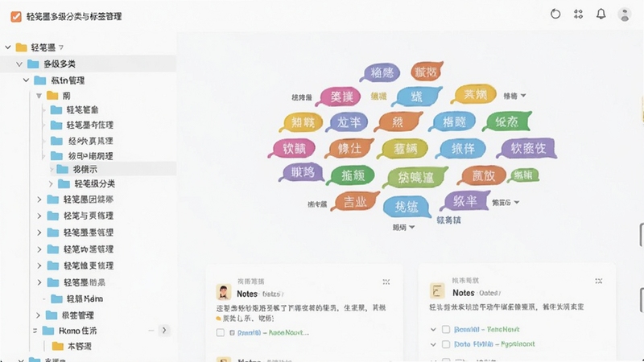The height and width of the screenshot is (362, 644).
Task: Expand the folder row starting with 轻笔与
Action: tap(39, 216)
